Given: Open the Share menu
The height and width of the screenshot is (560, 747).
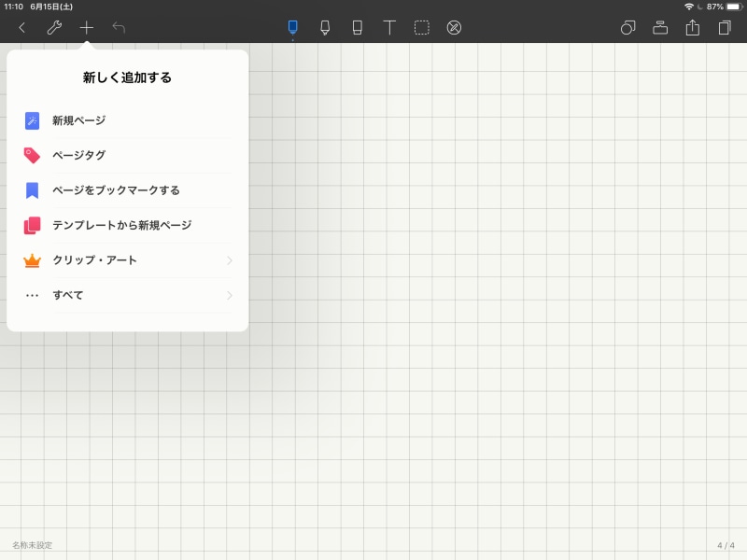Looking at the screenshot, I should click(693, 27).
